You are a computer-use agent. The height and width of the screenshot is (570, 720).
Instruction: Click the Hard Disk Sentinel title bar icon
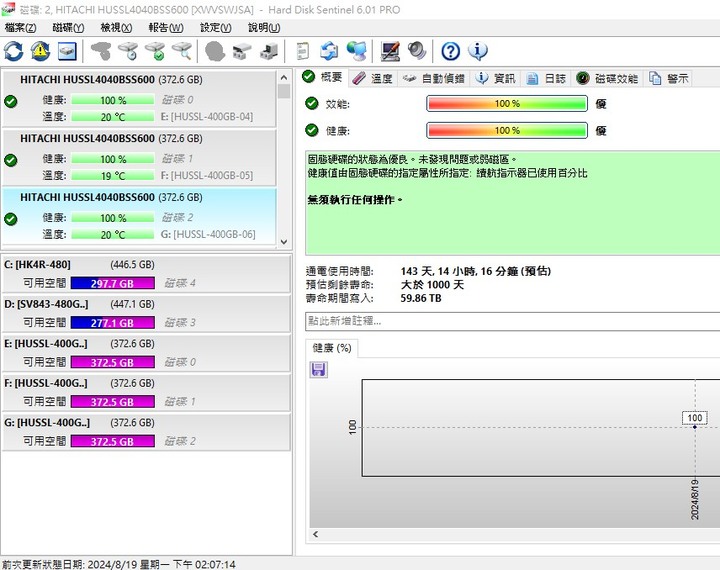tap(8, 9)
